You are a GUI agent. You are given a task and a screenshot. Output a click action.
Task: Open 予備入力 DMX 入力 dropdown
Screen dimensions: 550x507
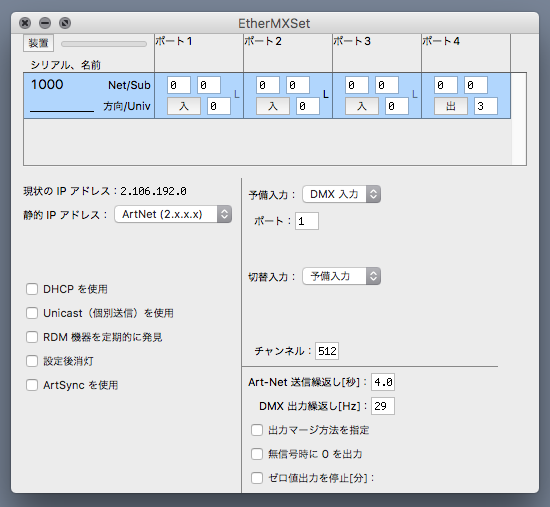click(x=342, y=194)
